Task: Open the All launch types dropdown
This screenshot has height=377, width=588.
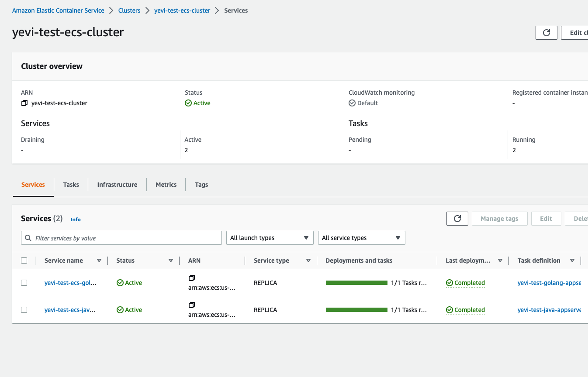Action: (x=270, y=238)
